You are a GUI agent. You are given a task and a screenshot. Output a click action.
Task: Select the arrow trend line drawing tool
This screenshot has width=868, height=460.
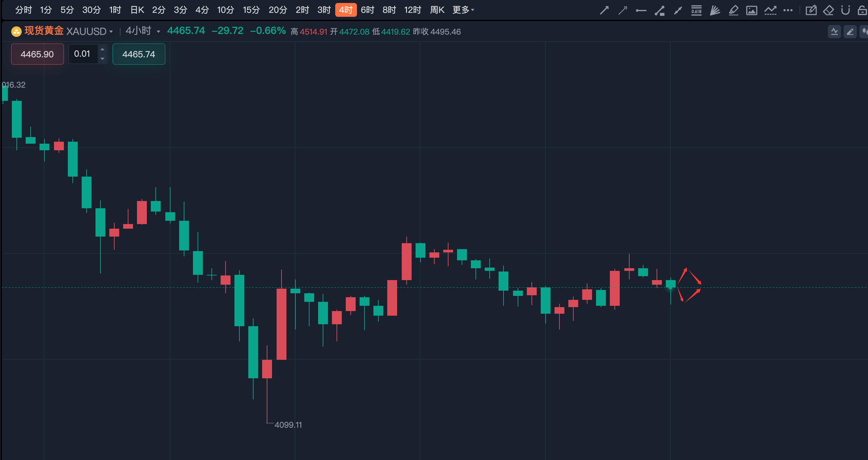(604, 11)
